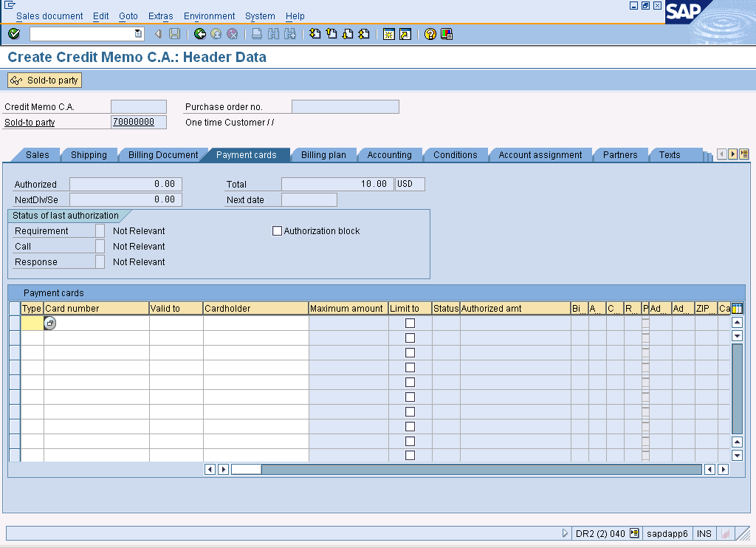Open the command field history dropdown
Image resolution: width=756 pixels, height=548 pixels.
pyautogui.click(x=138, y=34)
